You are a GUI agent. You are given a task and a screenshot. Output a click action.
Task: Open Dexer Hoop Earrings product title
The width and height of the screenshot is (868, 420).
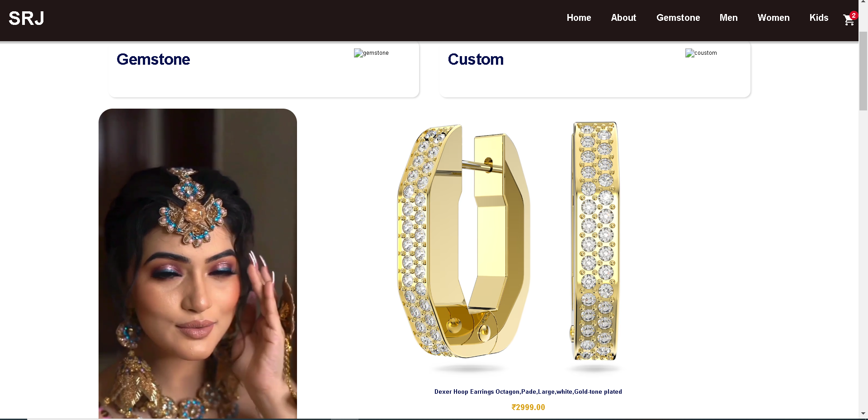[x=528, y=391]
